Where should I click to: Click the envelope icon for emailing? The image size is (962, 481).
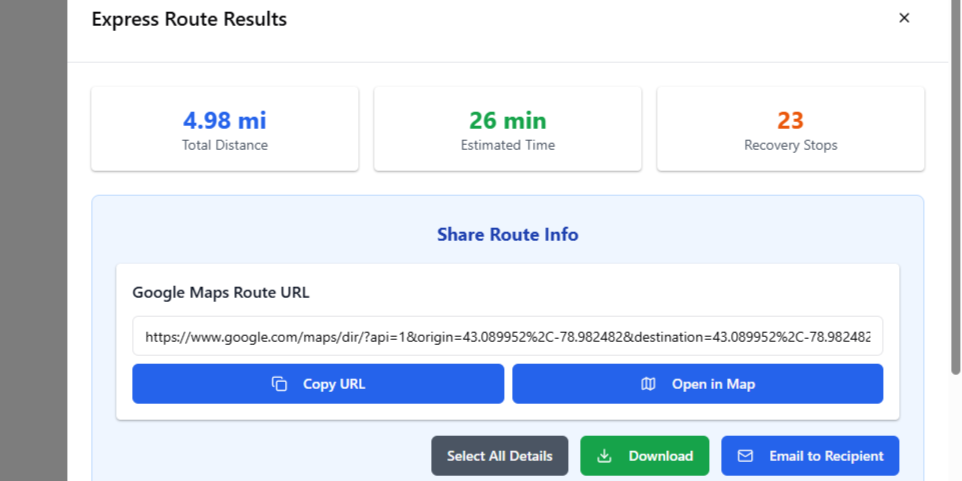click(745, 456)
